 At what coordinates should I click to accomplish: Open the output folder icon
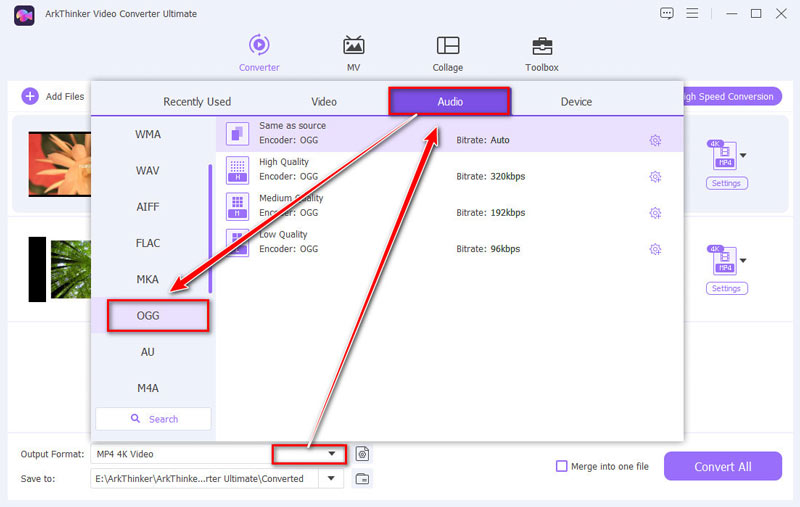click(362, 479)
